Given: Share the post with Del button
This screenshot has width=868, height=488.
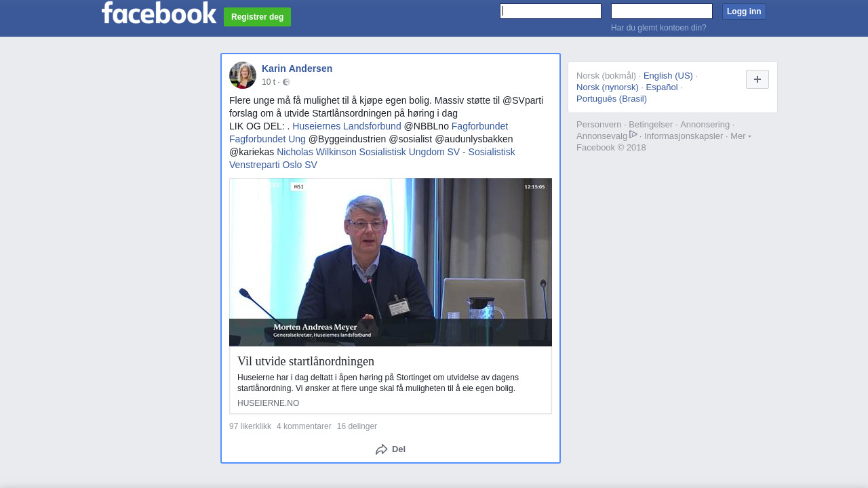Looking at the screenshot, I should 391,449.
